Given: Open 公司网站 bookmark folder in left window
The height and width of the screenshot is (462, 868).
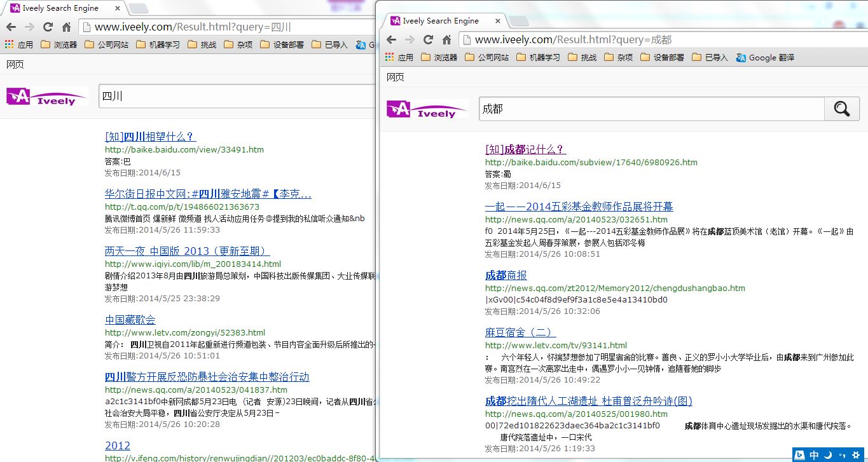Looking at the screenshot, I should point(106,45).
